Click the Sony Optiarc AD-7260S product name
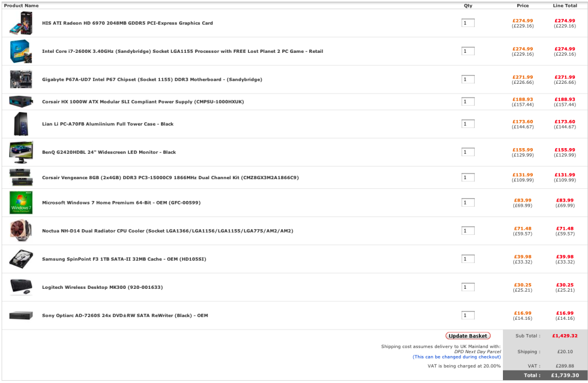Screen dimensions: 588x383 pos(125,315)
